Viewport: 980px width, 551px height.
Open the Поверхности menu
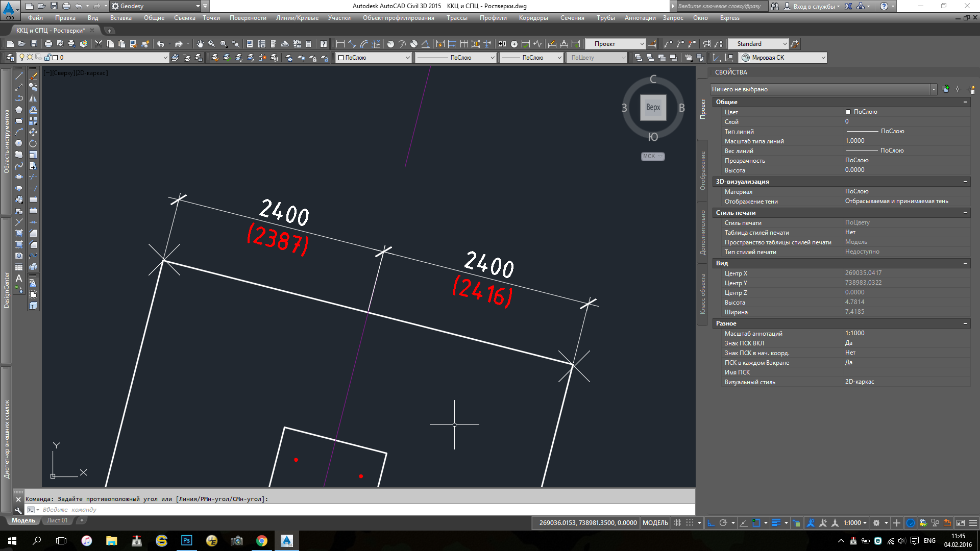coord(248,18)
